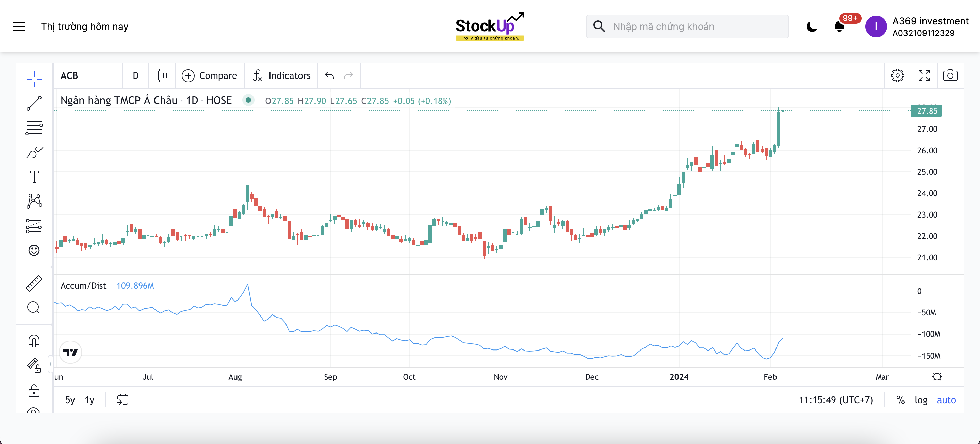Click the HOSE exchange label
Screen dimensions: 980x444
[219, 100]
